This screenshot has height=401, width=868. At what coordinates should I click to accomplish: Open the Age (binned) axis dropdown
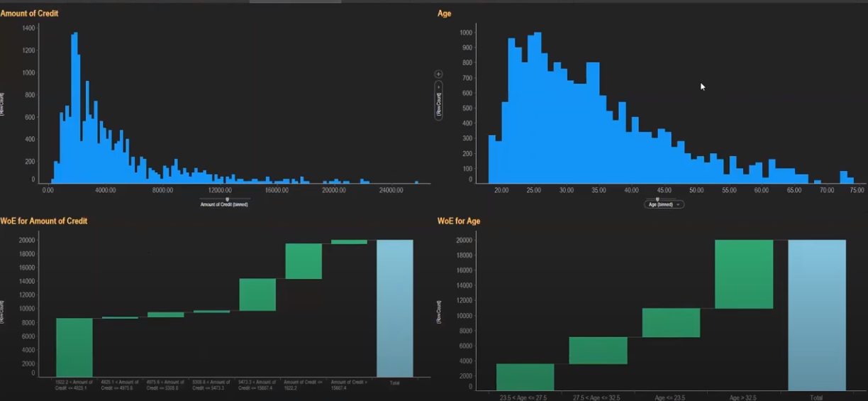click(x=664, y=204)
